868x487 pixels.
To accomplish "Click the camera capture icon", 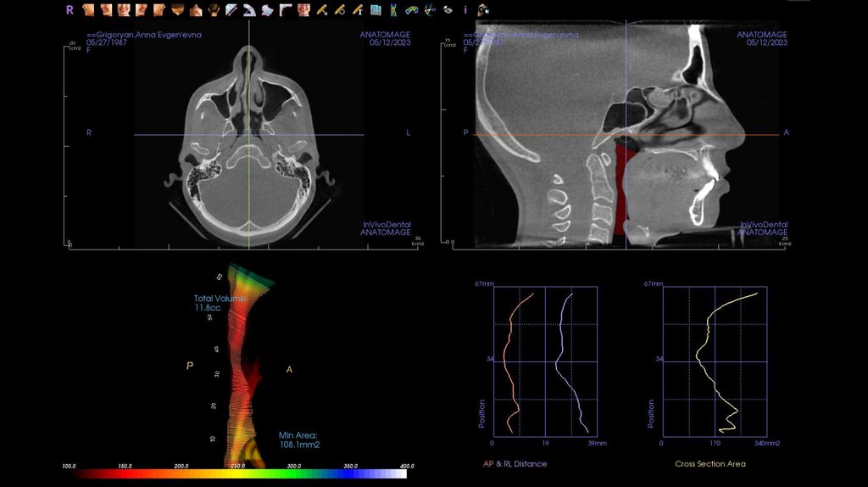I will (x=483, y=10).
